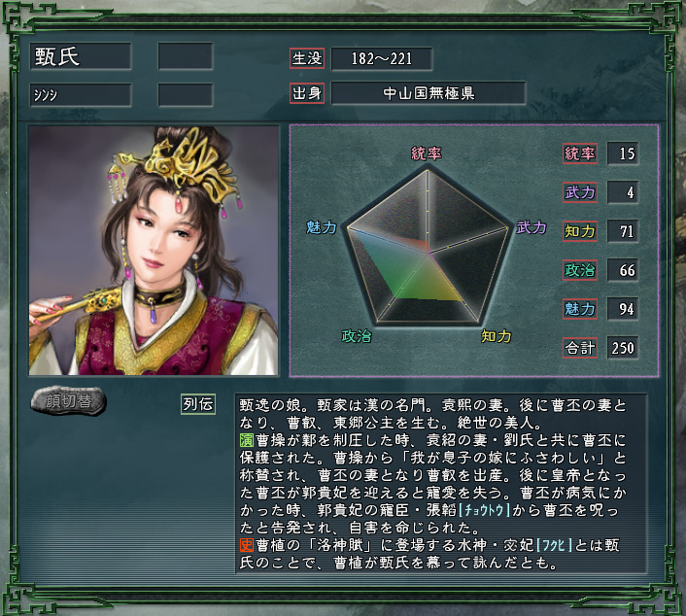The image size is (686, 616).
Task: Click the 列伝 biography label
Action: [198, 404]
